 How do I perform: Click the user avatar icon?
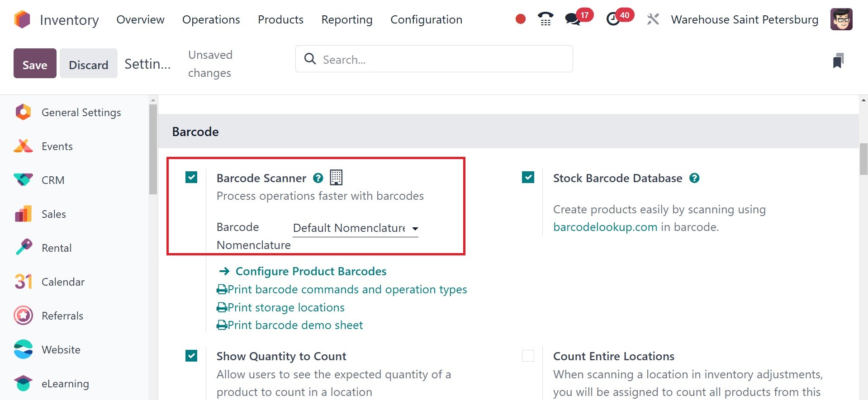[841, 19]
